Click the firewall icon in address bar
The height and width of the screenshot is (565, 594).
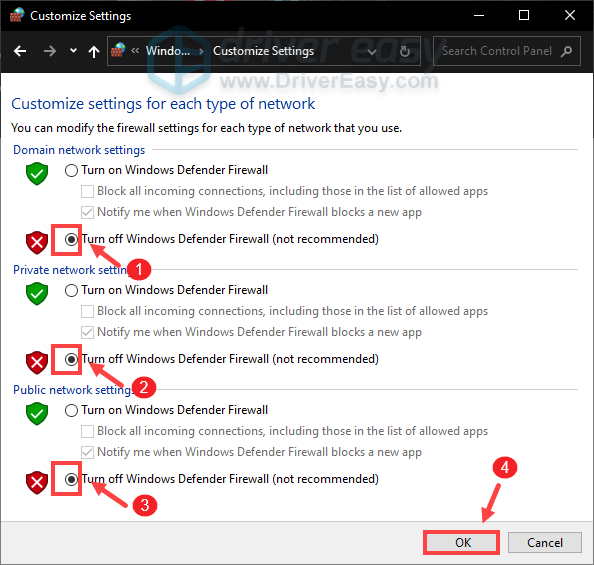click(119, 50)
